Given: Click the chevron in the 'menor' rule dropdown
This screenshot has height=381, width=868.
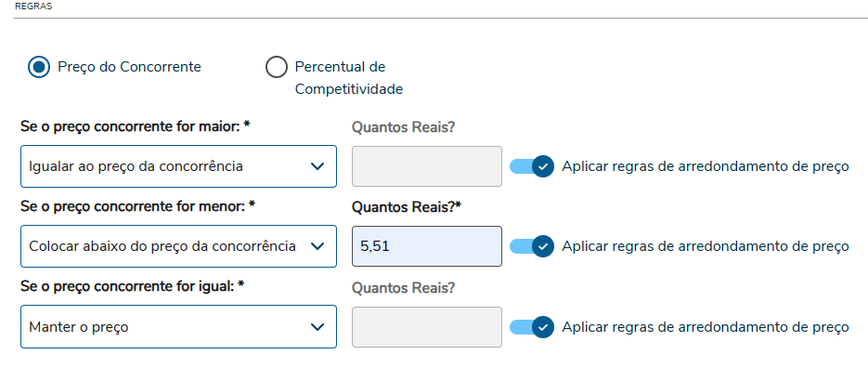Looking at the screenshot, I should click(317, 246).
